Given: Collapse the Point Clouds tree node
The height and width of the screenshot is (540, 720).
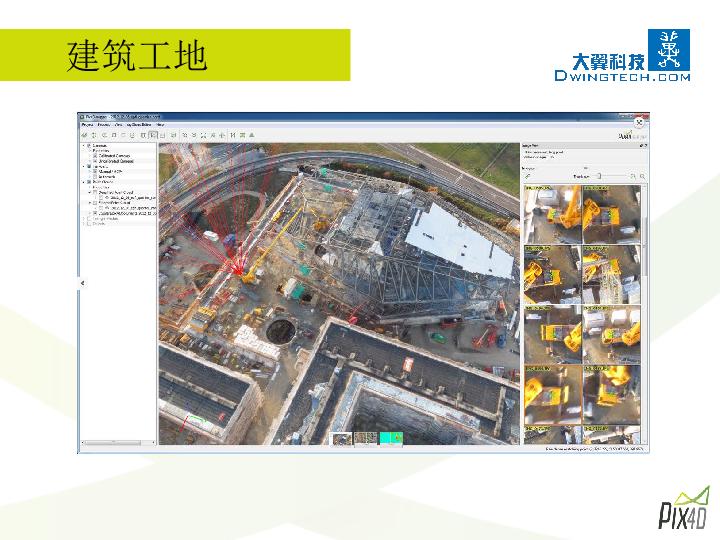Looking at the screenshot, I should [x=84, y=182].
